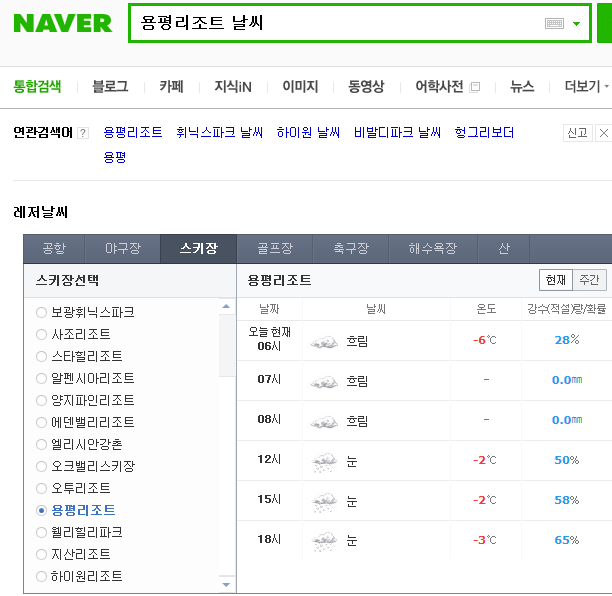Select the 보광휘닉스파크 radio button
The image size is (612, 596).
[x=41, y=313]
